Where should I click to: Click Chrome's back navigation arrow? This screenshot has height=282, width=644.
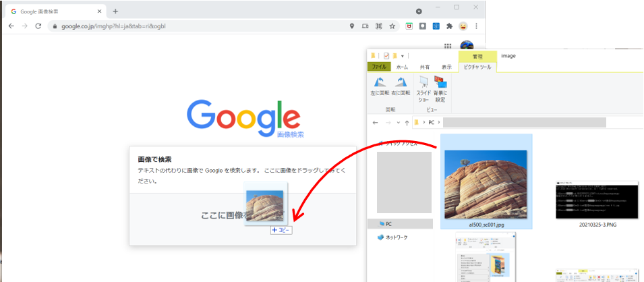coord(11,26)
